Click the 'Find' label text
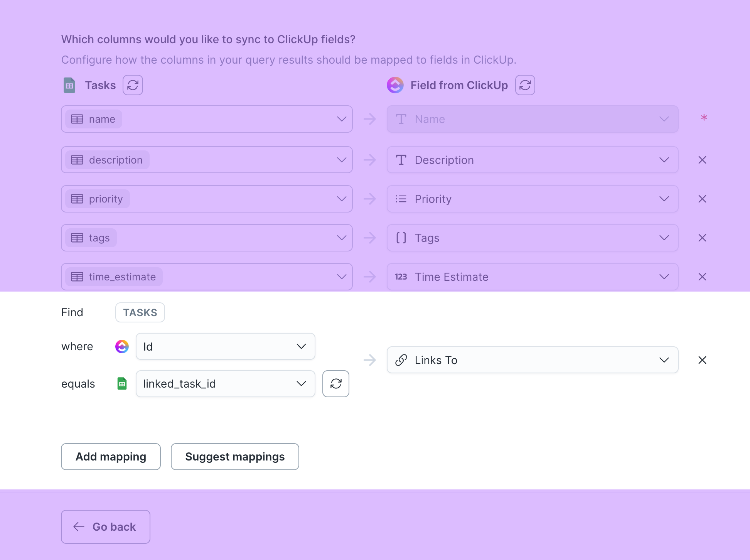This screenshot has height=560, width=750. tap(72, 312)
